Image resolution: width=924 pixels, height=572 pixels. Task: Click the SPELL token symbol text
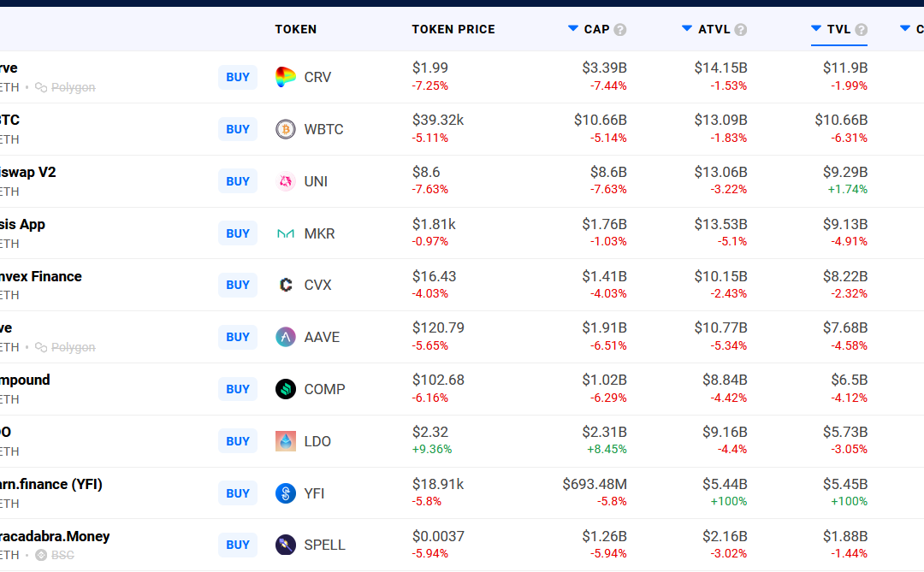click(325, 545)
